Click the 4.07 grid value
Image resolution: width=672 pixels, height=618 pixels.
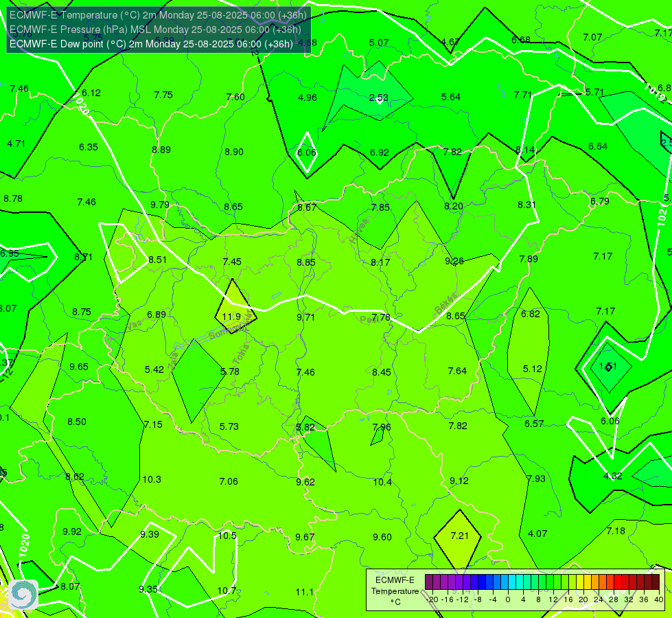point(537,534)
